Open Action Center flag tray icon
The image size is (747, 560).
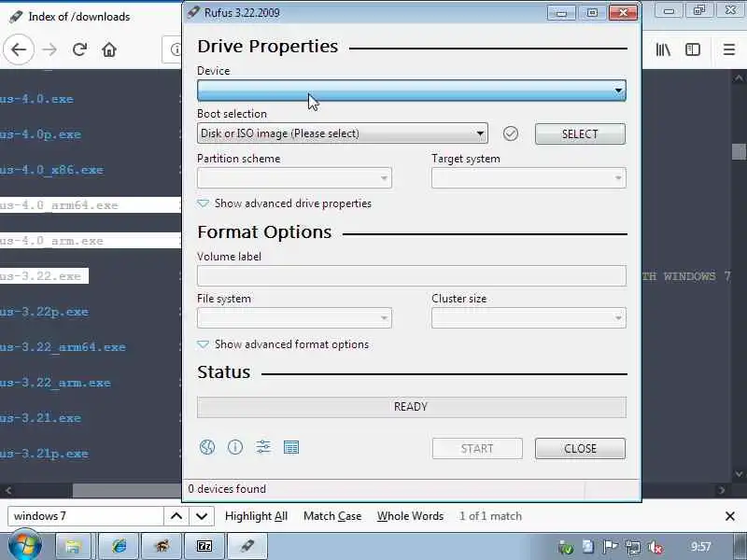click(611, 547)
